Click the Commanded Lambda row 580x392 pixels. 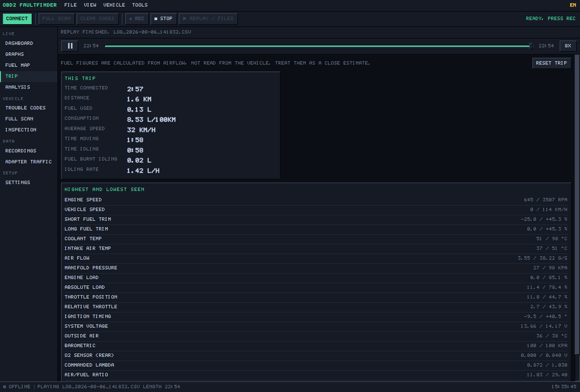(x=316, y=365)
